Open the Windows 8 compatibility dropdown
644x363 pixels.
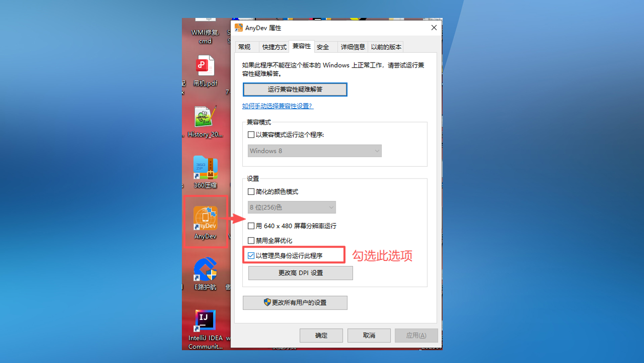(x=315, y=151)
